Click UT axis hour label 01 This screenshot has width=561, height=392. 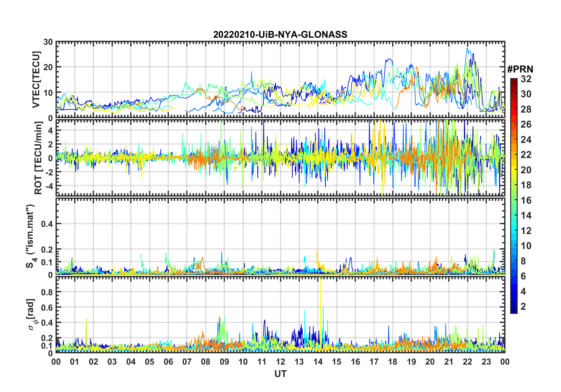(75, 362)
